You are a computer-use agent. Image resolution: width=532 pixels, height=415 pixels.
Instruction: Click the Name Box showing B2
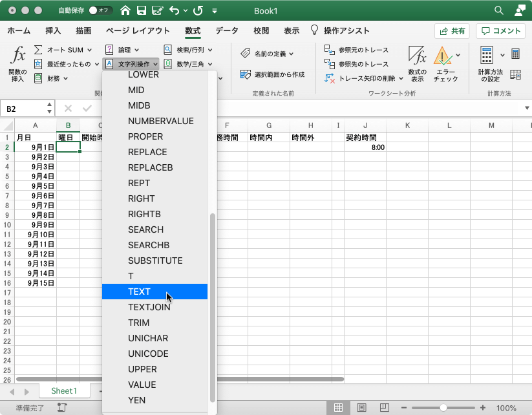click(24, 109)
